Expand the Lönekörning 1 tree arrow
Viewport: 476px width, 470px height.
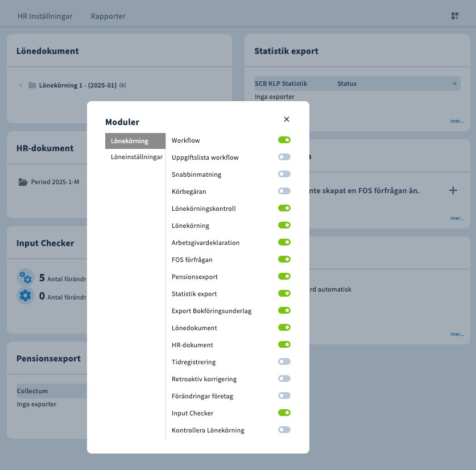pyautogui.click(x=21, y=85)
